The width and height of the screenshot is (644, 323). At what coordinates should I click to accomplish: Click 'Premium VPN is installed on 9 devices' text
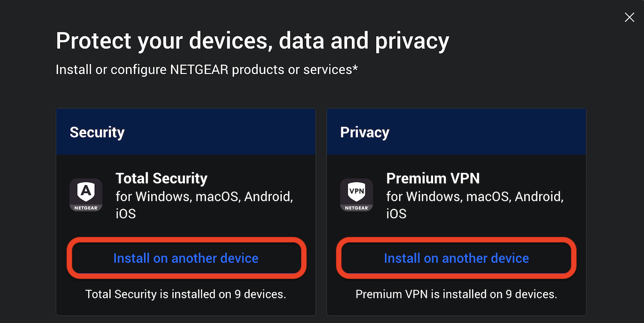pyautogui.click(x=457, y=294)
